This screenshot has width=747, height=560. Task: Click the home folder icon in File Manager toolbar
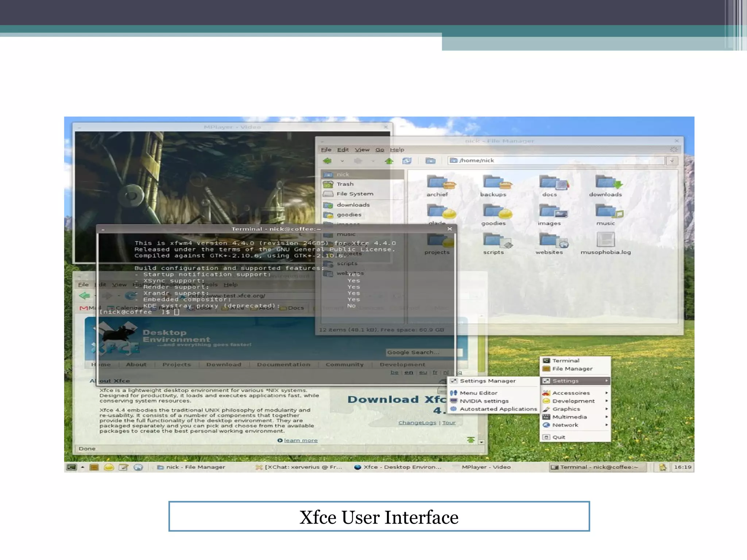click(430, 161)
